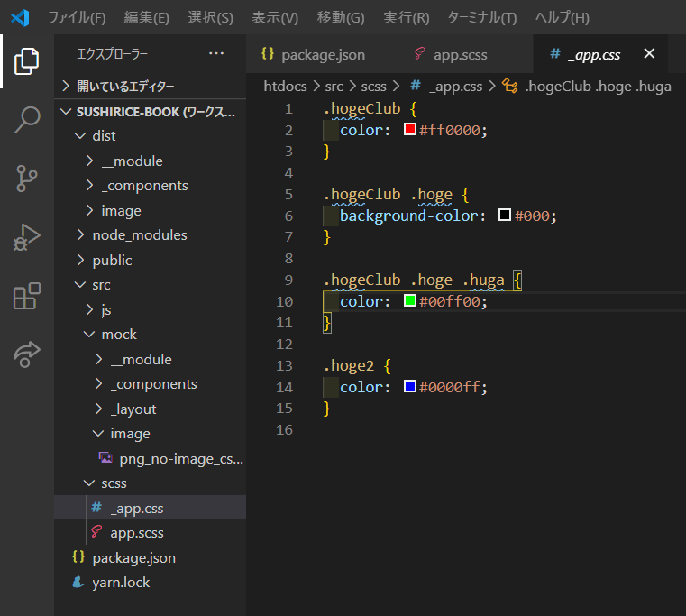686x616 pixels.
Task: Open blue #0000ff color swatch
Action: [x=410, y=386]
